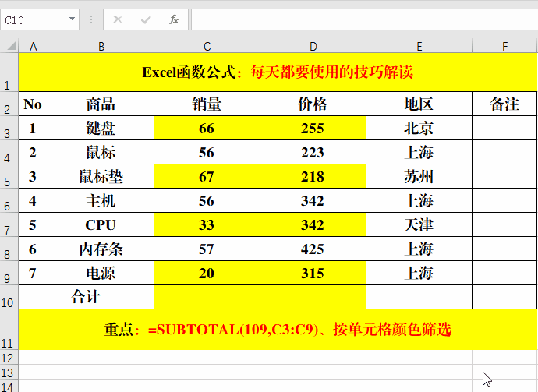Image resolution: width=538 pixels, height=392 pixels.
Task: Click the '电源' product cell
Action: point(101,273)
